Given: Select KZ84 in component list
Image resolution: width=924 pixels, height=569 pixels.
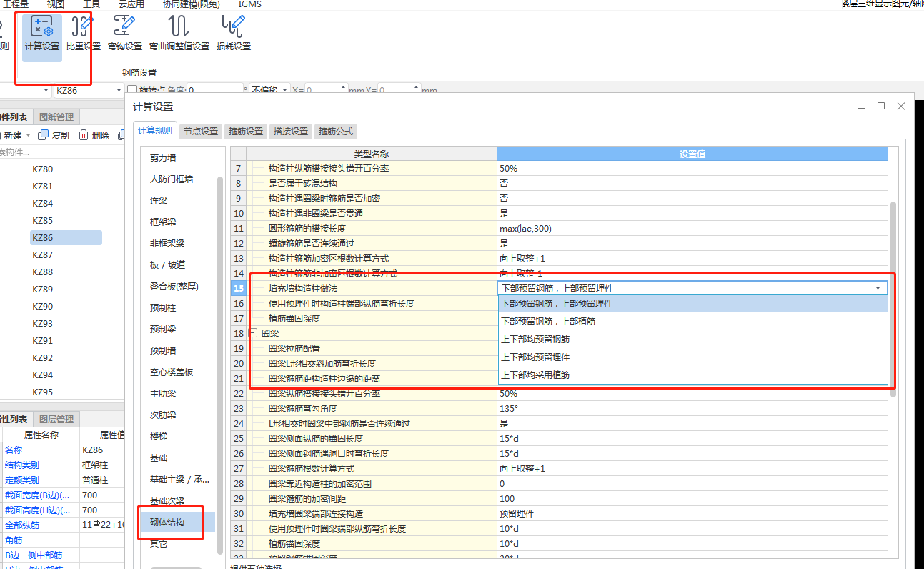Looking at the screenshot, I should coord(43,204).
